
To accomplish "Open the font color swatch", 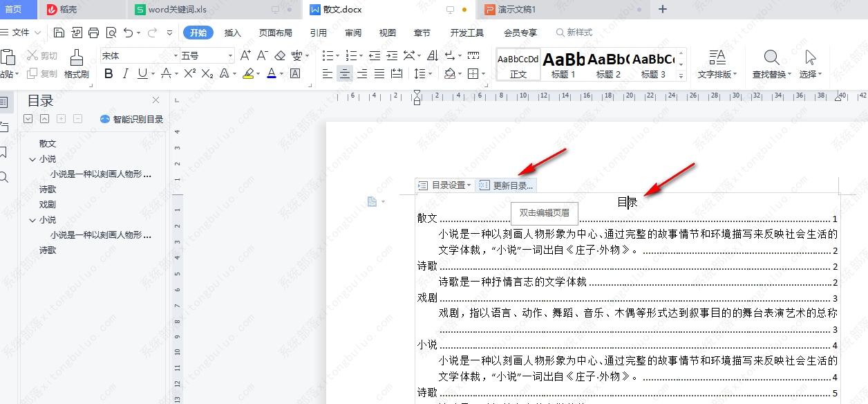I will [x=272, y=74].
